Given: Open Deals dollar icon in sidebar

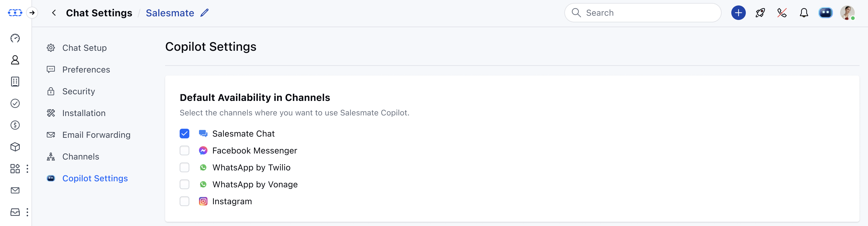Looking at the screenshot, I should [15, 125].
